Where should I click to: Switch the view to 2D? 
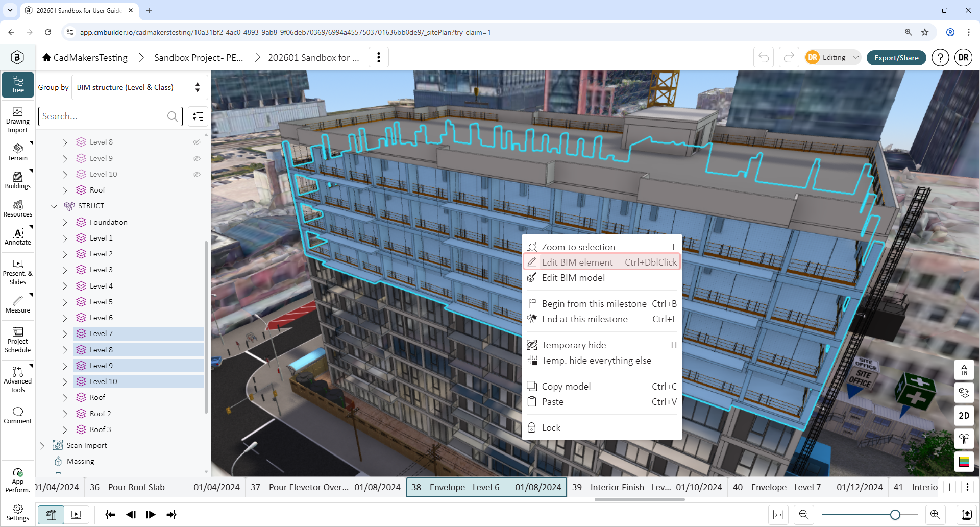click(964, 416)
